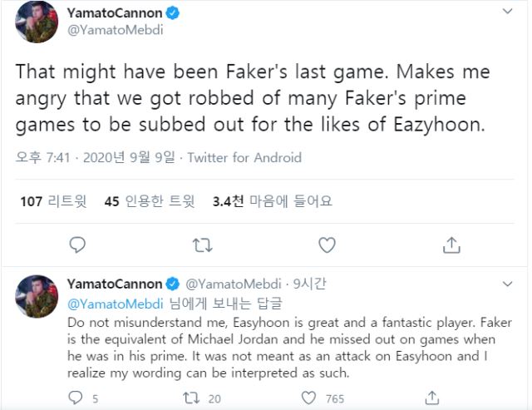
Task: Expand the reply tweet's options chevron
Action: point(507,284)
